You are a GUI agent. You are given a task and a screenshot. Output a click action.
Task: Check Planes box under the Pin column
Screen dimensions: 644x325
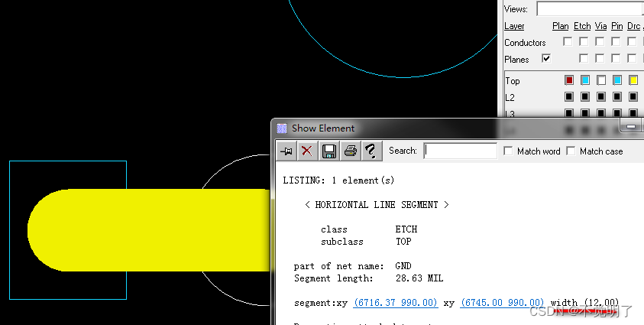(616, 58)
